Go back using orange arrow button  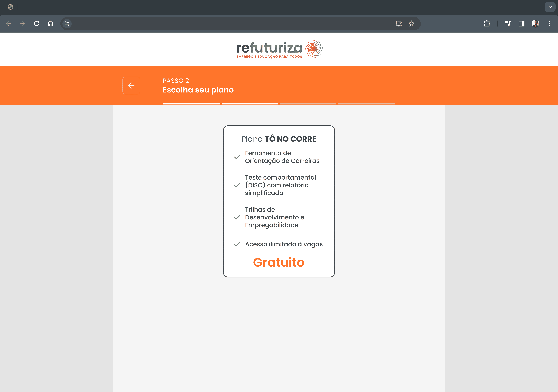131,85
